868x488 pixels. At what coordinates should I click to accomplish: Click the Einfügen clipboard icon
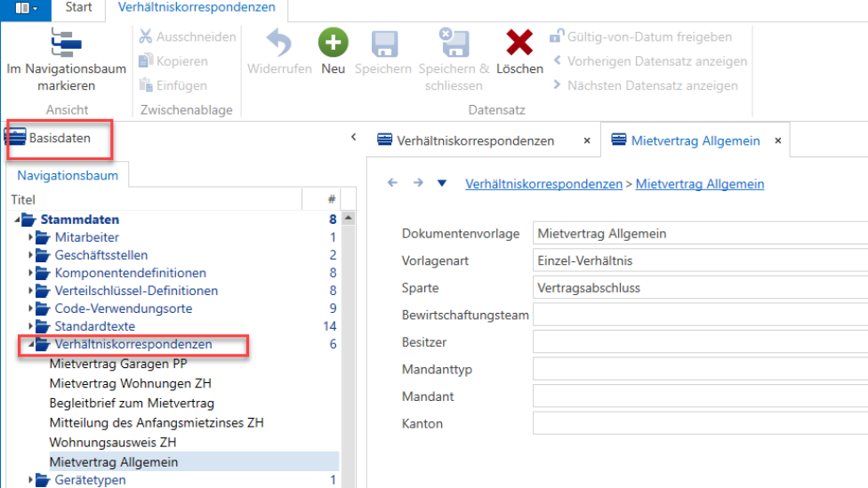(146, 85)
